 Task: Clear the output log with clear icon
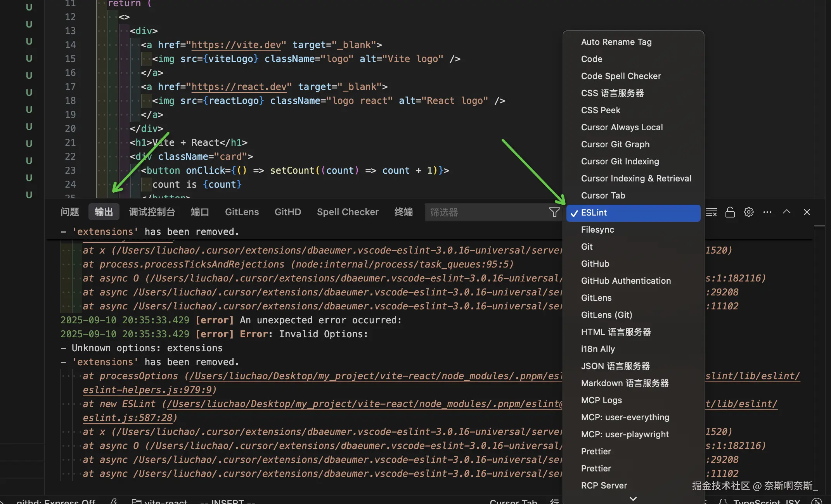coord(711,212)
